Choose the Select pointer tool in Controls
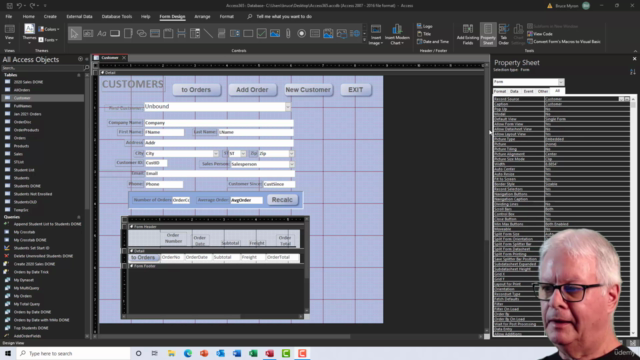This screenshot has height=360, width=640. (x=74, y=33)
